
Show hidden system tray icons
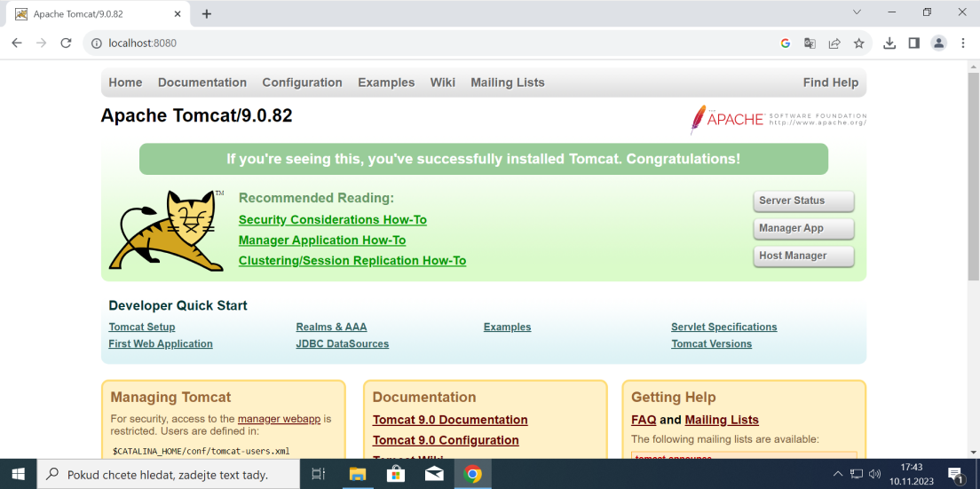[x=837, y=474]
